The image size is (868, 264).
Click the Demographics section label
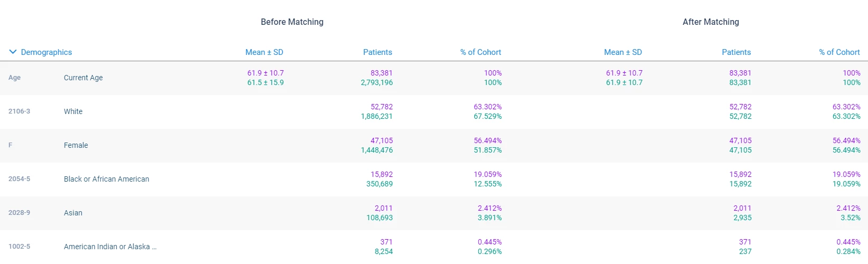click(x=46, y=52)
